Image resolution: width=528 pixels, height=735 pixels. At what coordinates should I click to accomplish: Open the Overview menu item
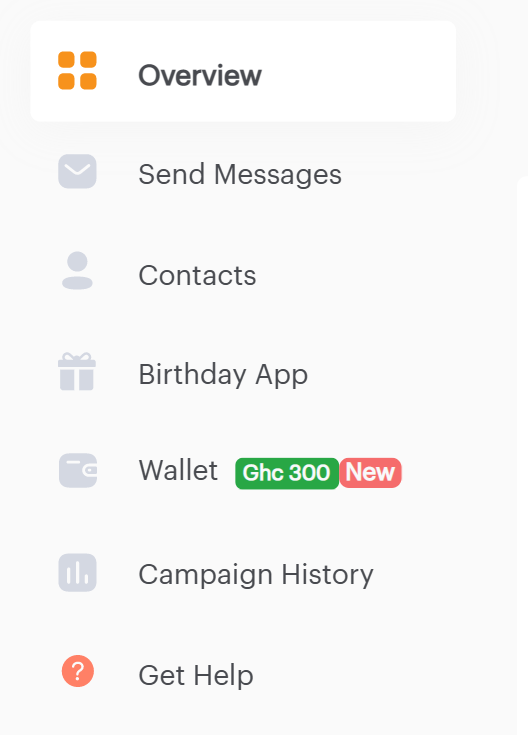coord(243,71)
